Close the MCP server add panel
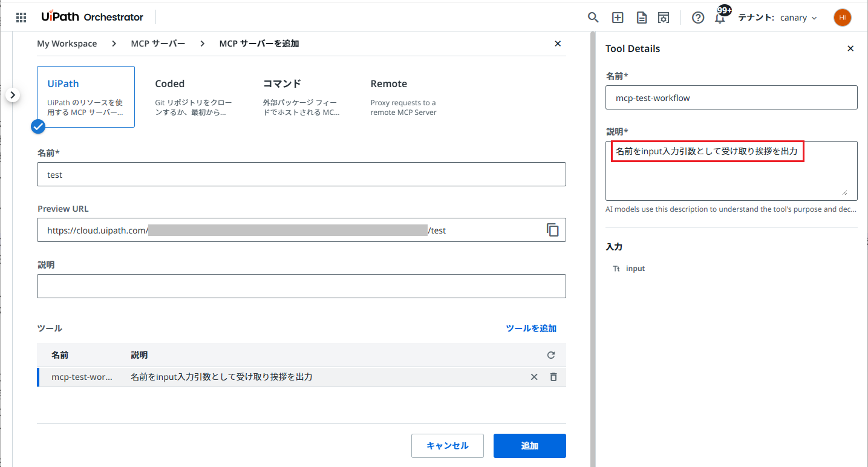868x467 pixels. tap(558, 44)
